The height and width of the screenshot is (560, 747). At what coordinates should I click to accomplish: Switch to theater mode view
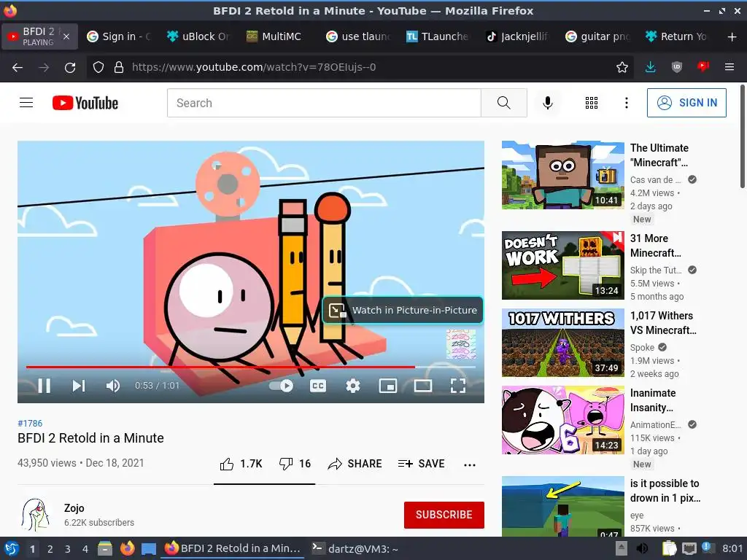point(422,386)
